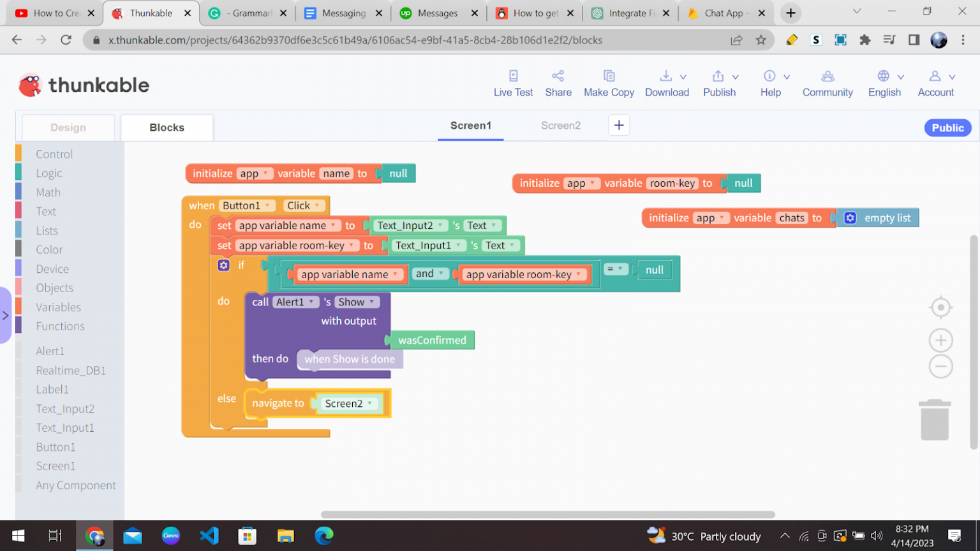This screenshot has width=980, height=551.
Task: Open the Download options
Action: point(667,83)
